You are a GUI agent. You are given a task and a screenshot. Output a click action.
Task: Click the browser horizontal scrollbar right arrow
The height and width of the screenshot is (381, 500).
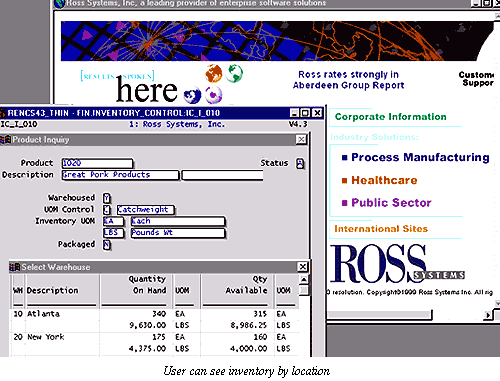tap(488, 315)
